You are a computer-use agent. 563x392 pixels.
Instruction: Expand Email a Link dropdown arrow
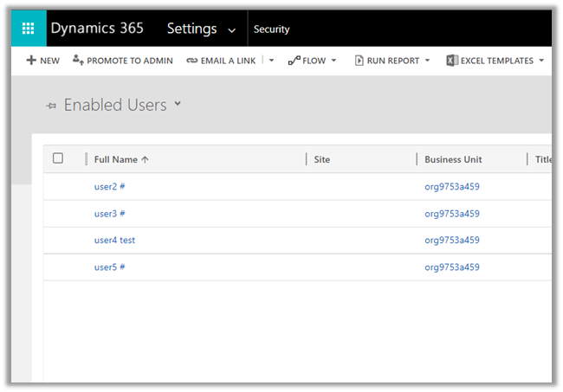click(271, 61)
